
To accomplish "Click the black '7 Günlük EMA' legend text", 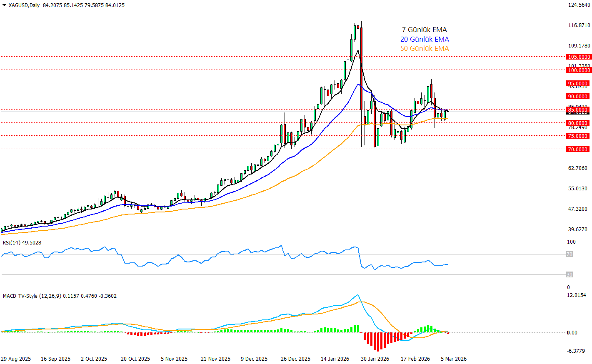I will click(x=424, y=30).
